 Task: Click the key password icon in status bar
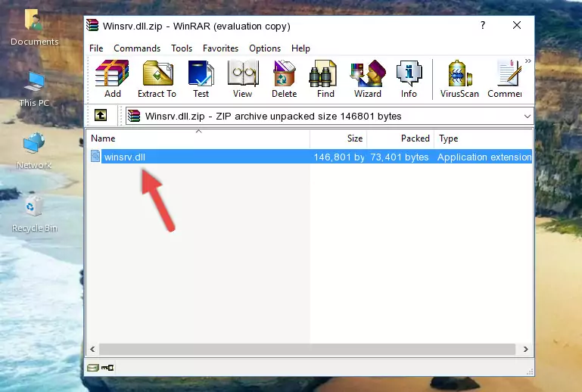[107, 368]
